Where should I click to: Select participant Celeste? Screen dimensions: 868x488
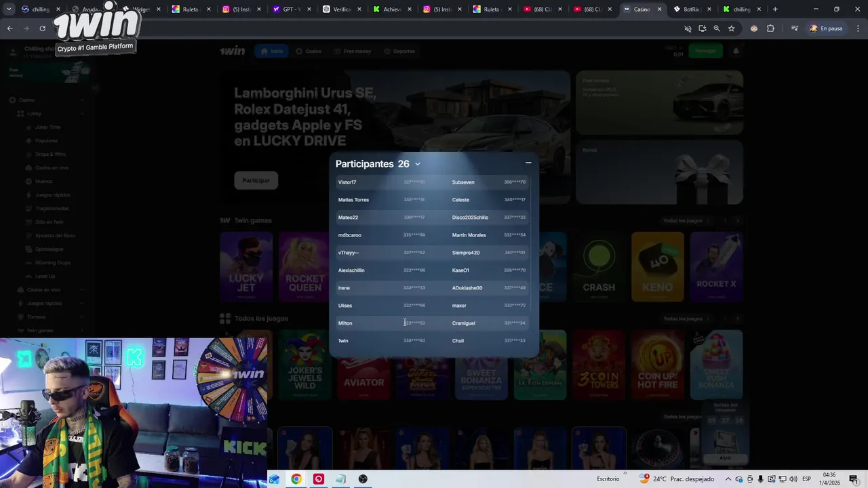pos(460,200)
